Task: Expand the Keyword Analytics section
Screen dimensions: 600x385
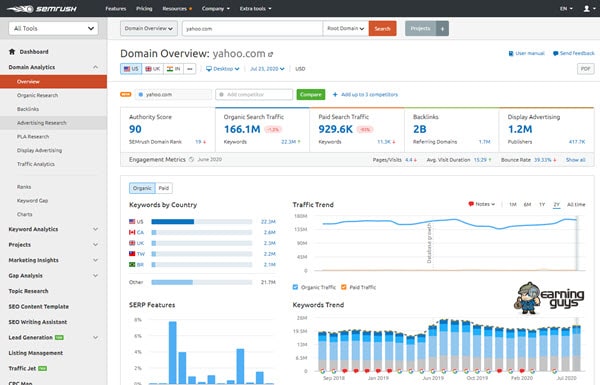Action: [95, 229]
